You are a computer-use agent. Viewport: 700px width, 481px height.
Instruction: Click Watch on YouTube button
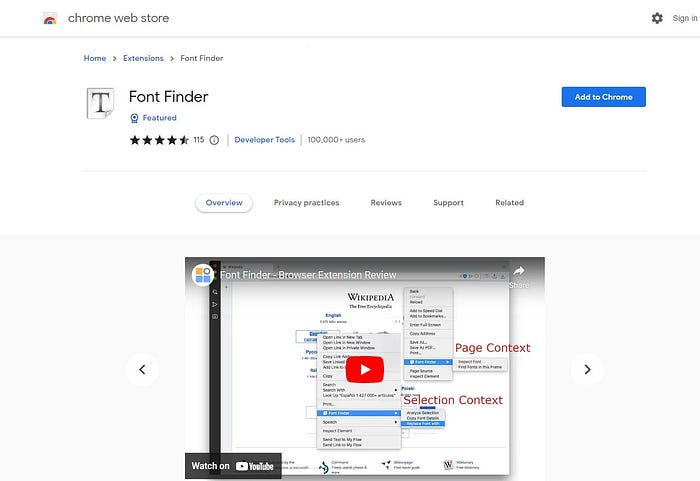[233, 466]
